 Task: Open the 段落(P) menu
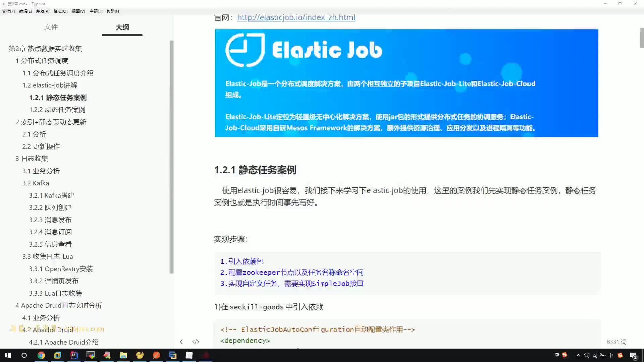click(43, 11)
